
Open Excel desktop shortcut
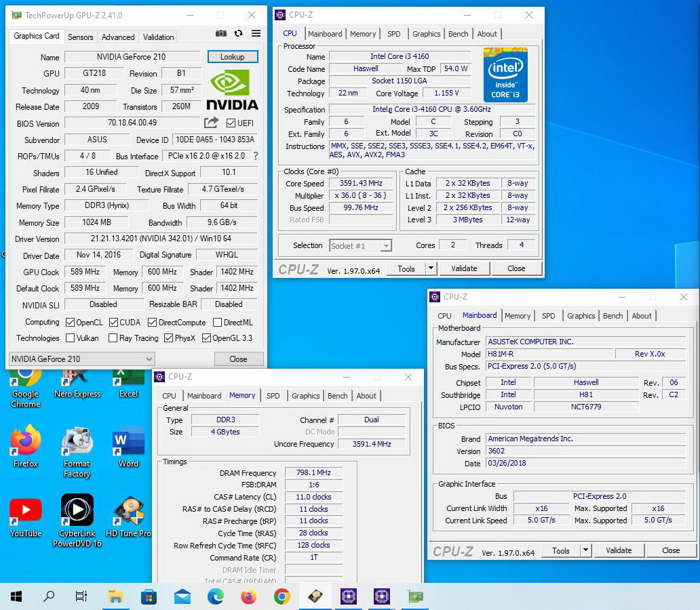click(x=129, y=384)
